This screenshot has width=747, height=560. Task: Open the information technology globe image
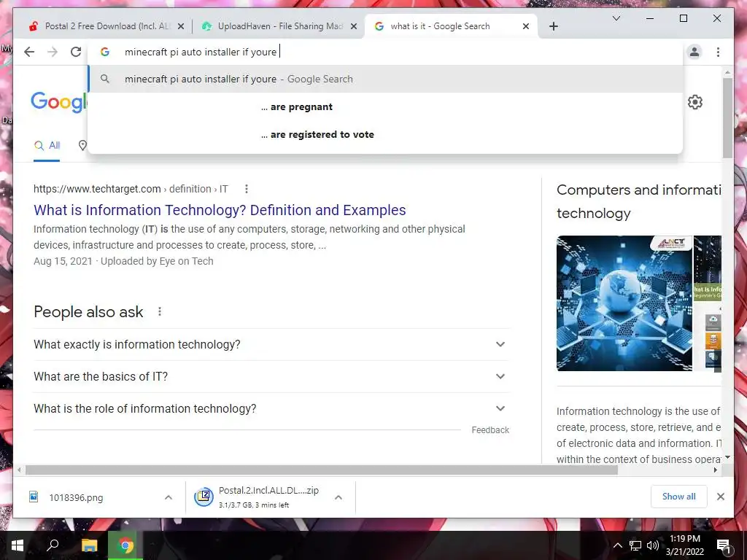pos(624,303)
